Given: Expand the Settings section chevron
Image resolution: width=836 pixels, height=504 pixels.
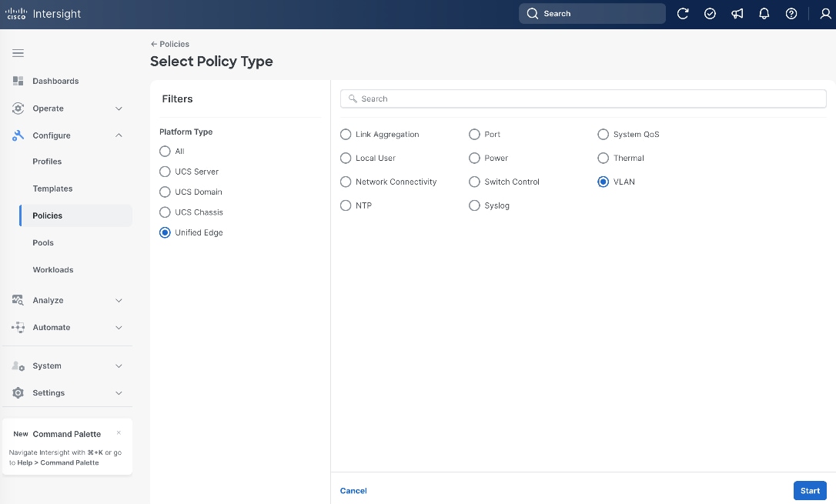Looking at the screenshot, I should [x=119, y=393].
